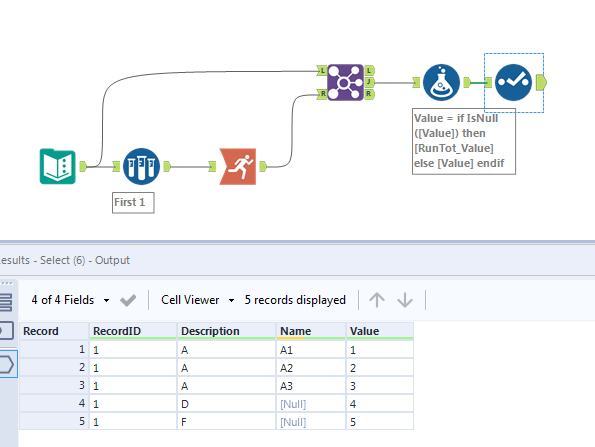Click the Running Total tool input anchor
The image size is (595, 447).
tap(212, 166)
